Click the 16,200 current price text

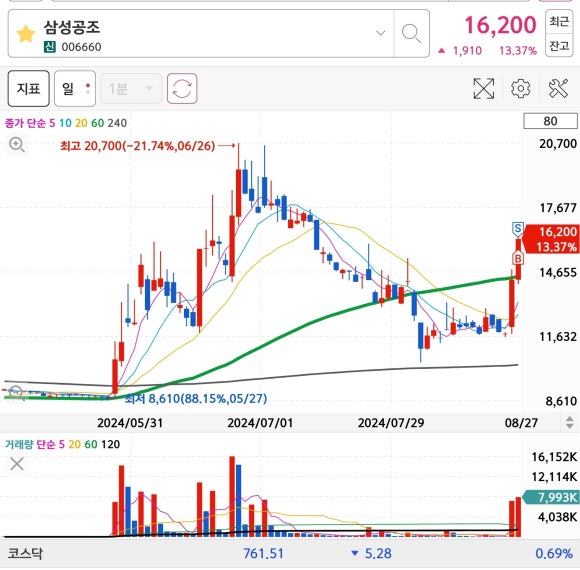click(x=500, y=25)
